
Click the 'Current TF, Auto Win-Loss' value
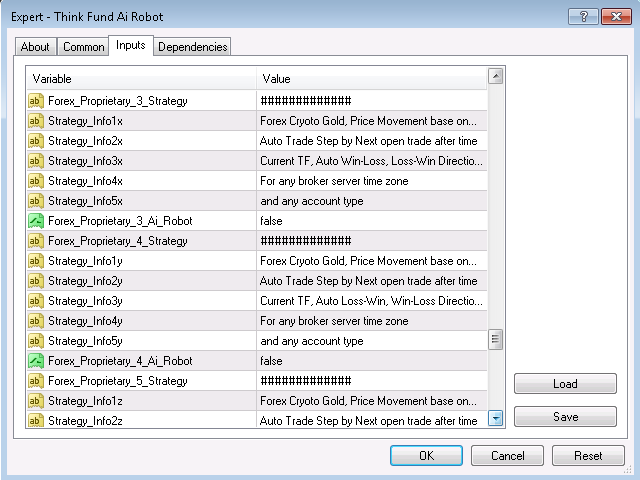pyautogui.click(x=372, y=161)
